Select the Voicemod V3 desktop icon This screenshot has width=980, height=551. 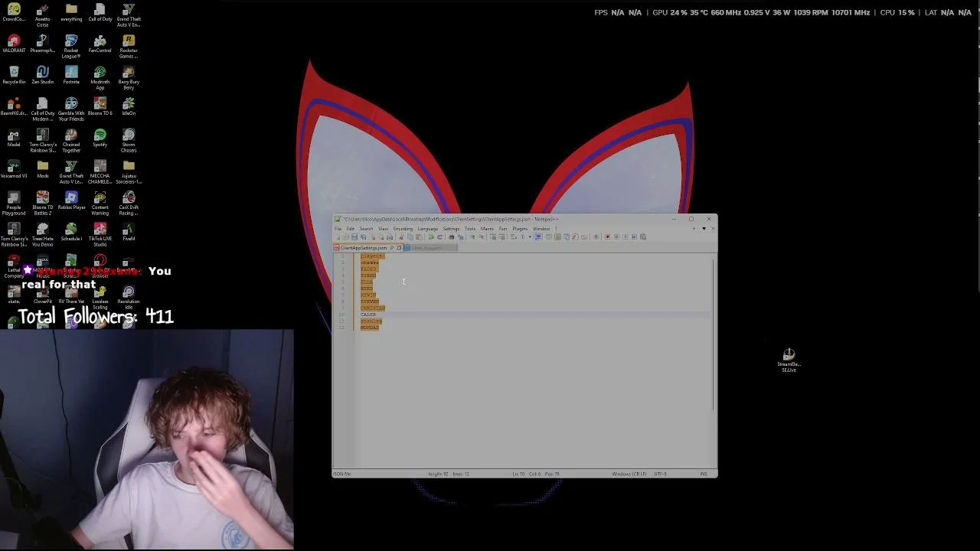[x=14, y=170]
